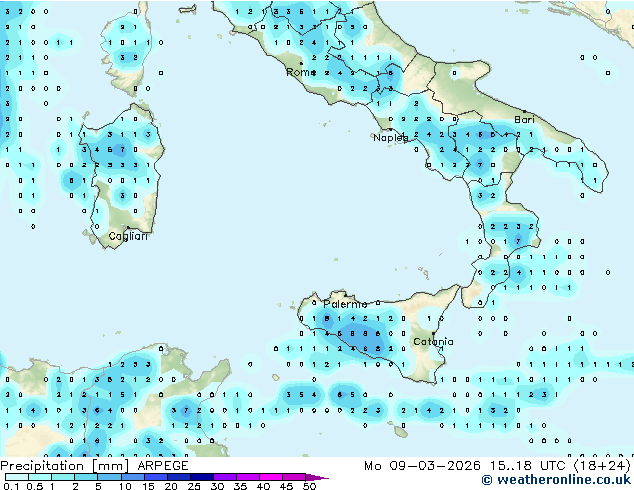Click the purple arrow above 50 on legend

pos(316,477)
